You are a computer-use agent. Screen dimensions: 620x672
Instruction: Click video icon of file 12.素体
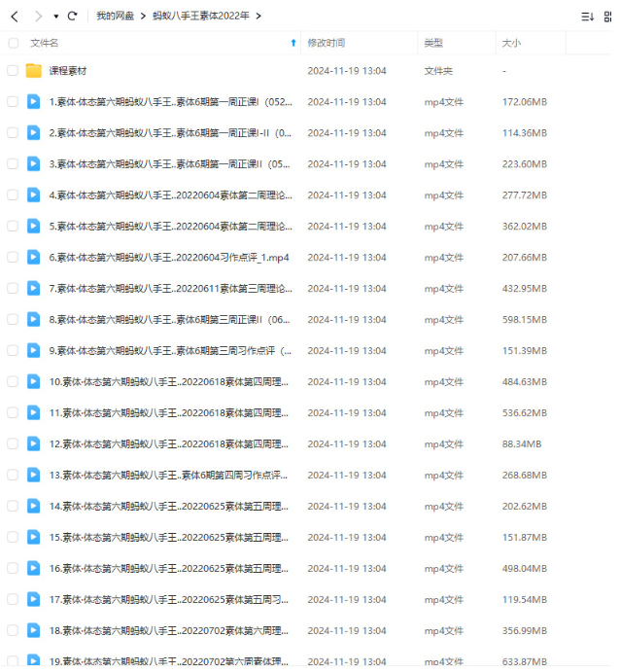point(33,443)
